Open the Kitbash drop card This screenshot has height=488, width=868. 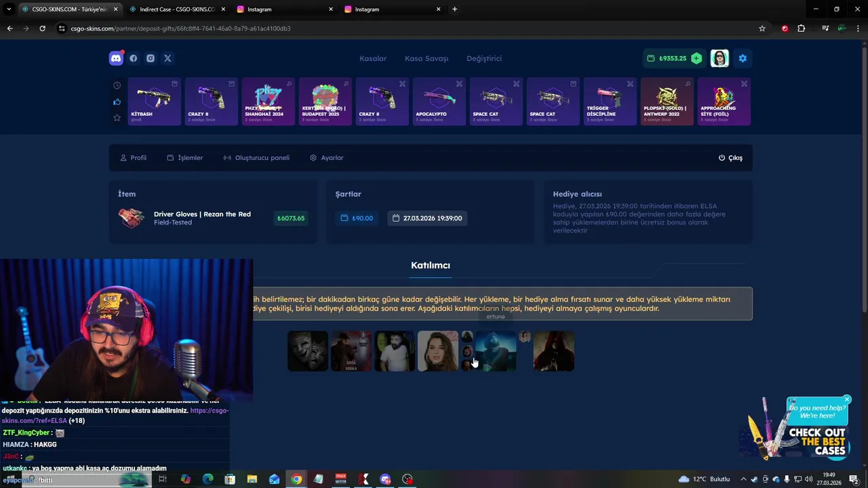[155, 102]
